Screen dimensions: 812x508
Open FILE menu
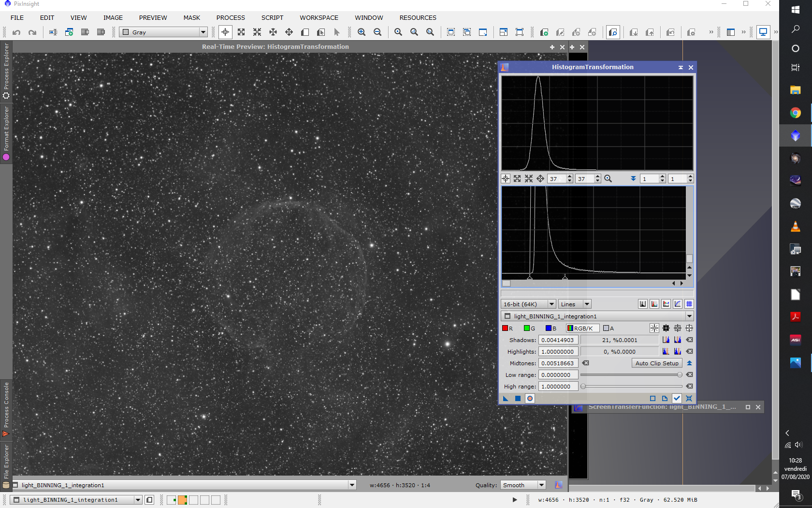[17, 18]
